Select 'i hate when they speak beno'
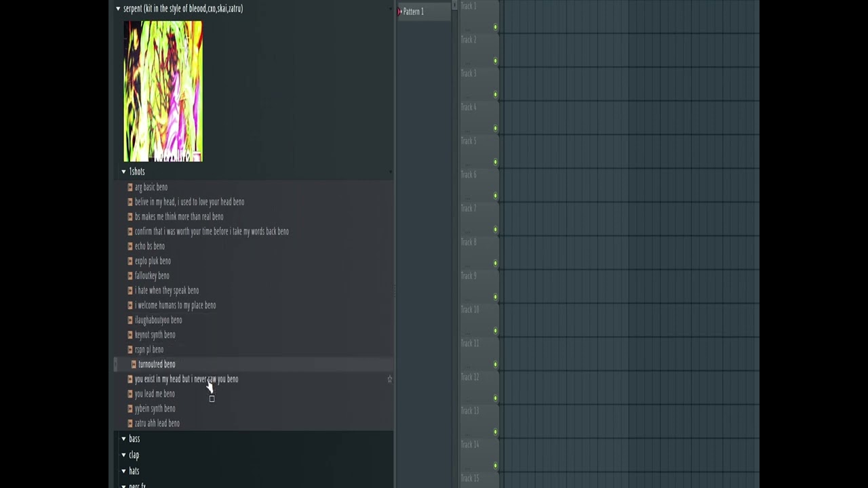 coord(167,291)
